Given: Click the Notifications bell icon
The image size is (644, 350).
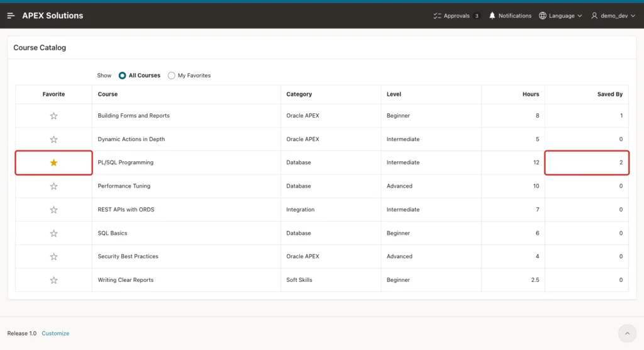Looking at the screenshot, I should [492, 16].
